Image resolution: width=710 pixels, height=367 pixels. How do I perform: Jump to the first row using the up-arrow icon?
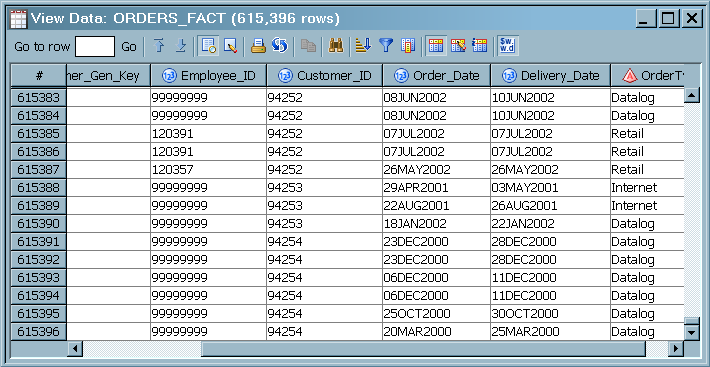(158, 46)
